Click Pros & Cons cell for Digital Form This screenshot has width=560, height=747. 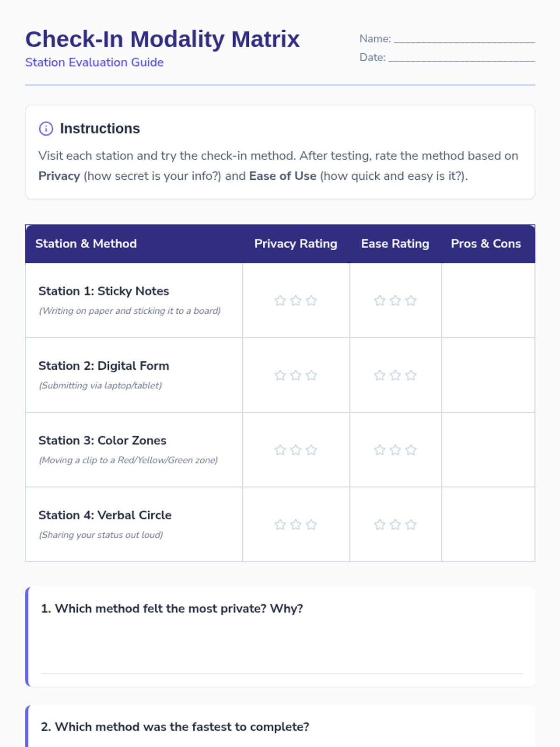point(488,375)
